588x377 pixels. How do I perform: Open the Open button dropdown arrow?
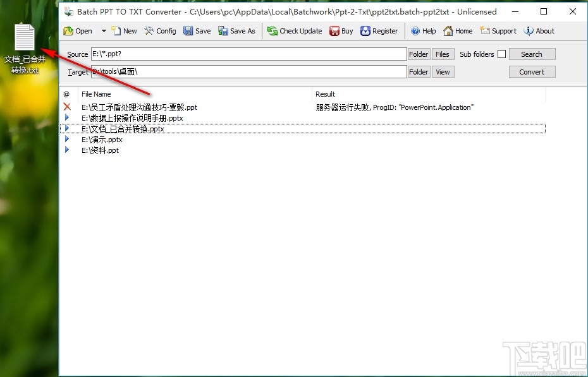coord(103,30)
